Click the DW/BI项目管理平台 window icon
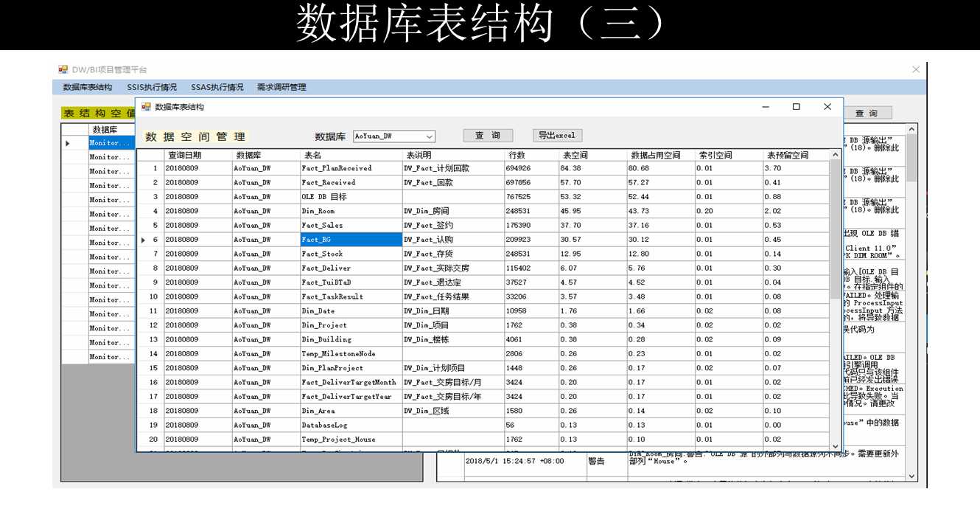This screenshot has height=531, width=980. pyautogui.click(x=63, y=69)
